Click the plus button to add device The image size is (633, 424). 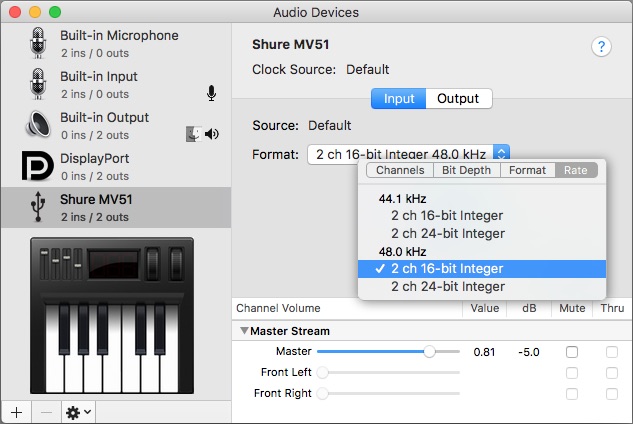16,411
